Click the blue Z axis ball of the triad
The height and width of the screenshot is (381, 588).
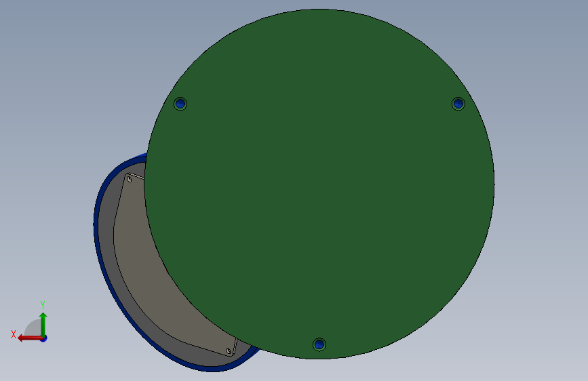click(44, 338)
